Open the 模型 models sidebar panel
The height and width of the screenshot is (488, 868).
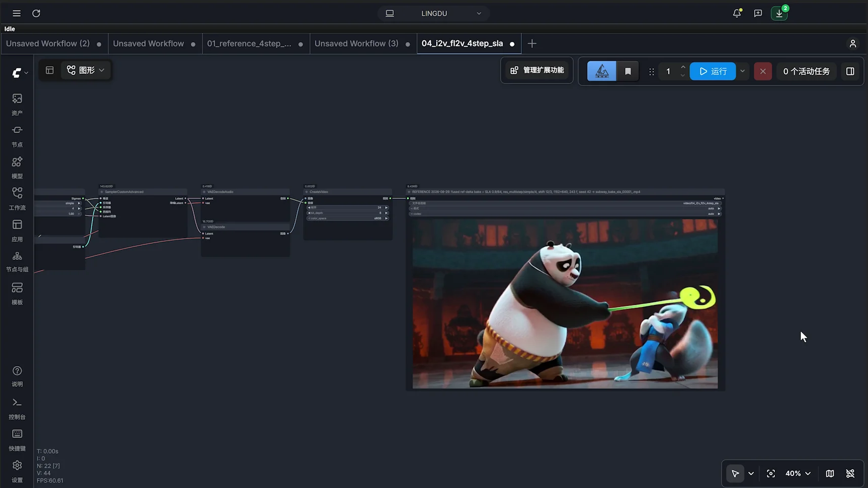(17, 167)
